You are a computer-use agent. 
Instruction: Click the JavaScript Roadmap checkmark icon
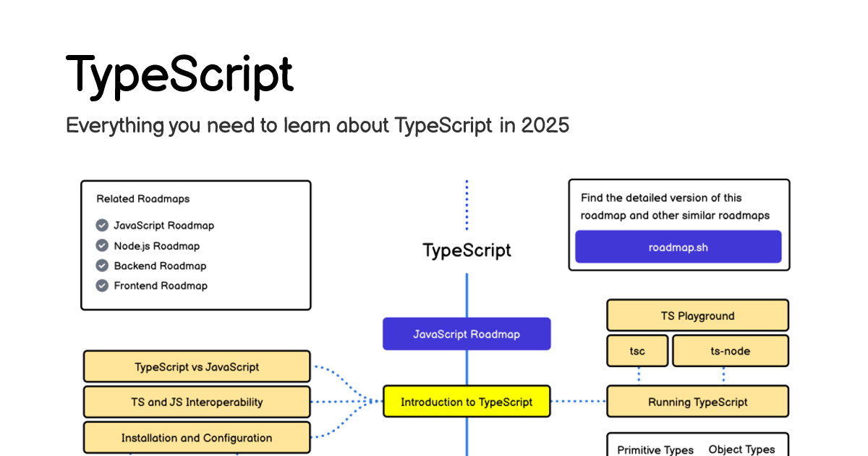point(102,225)
